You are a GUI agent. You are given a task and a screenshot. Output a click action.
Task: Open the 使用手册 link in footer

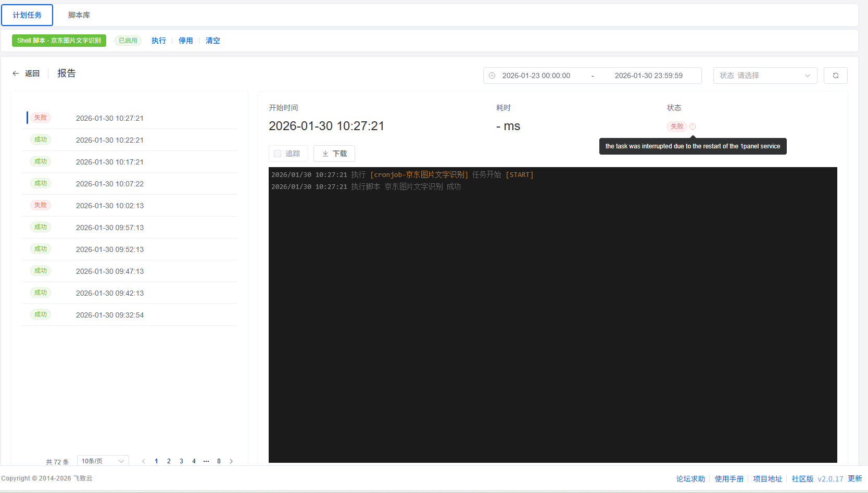[x=729, y=479]
